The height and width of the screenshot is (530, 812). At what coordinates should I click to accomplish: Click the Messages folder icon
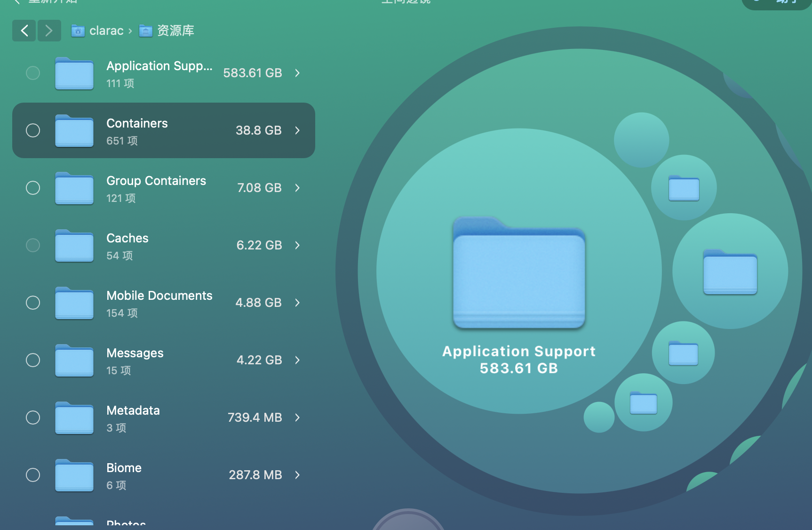pyautogui.click(x=74, y=361)
